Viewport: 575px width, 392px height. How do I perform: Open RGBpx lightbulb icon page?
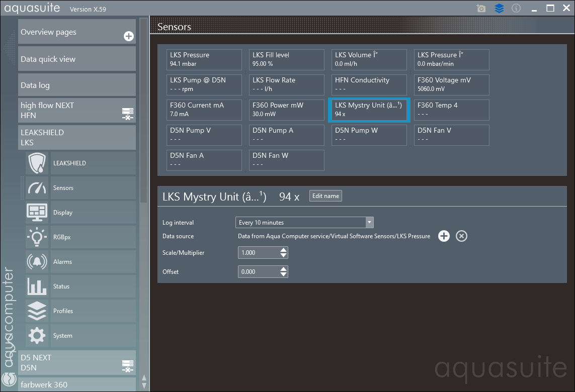pyautogui.click(x=37, y=237)
